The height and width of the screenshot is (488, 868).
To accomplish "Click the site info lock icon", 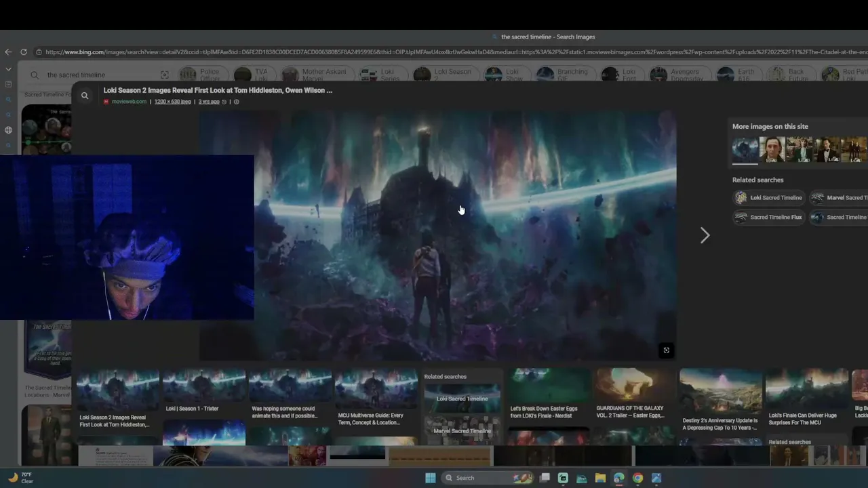I will (x=39, y=52).
